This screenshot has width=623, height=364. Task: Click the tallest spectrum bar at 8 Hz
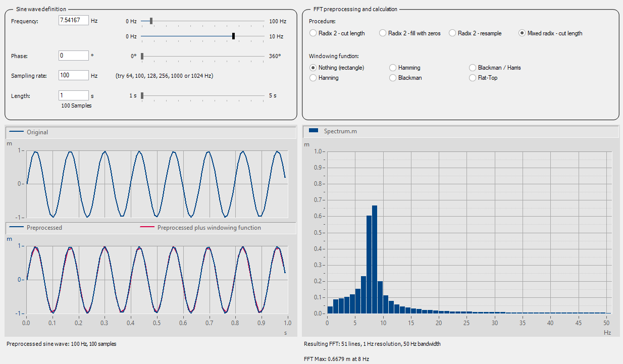tap(375, 259)
